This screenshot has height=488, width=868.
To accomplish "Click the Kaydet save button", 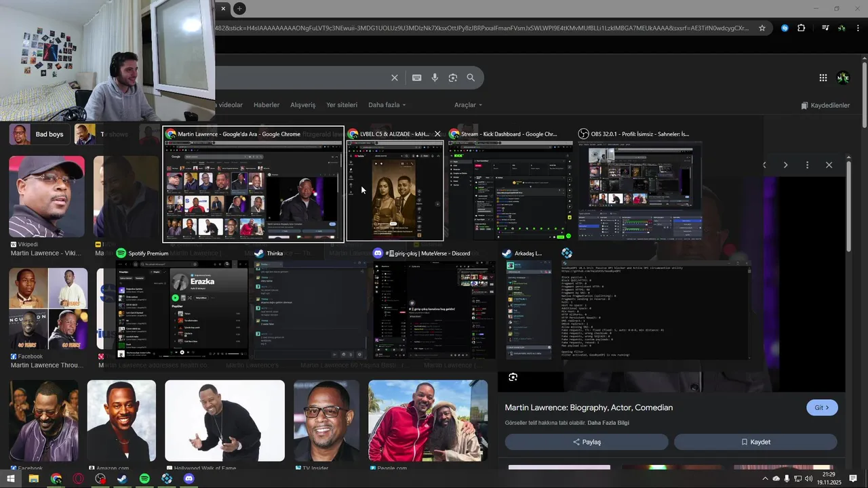I will pos(755,442).
